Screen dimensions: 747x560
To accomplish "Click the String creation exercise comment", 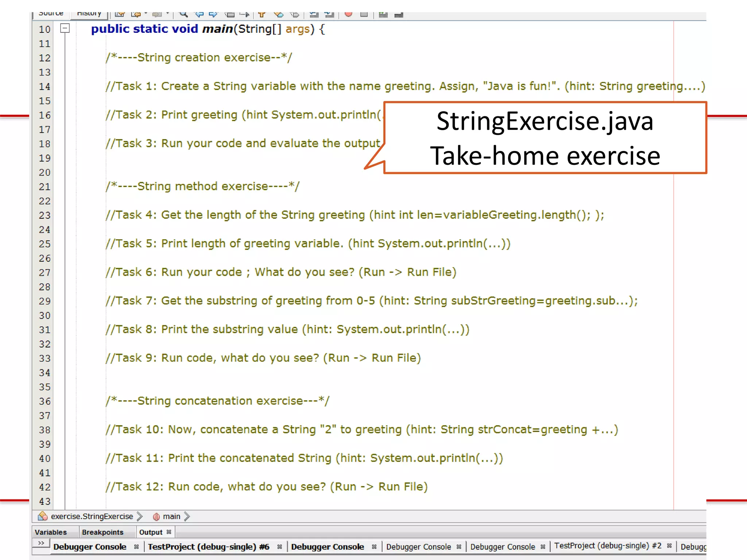I will click(x=199, y=58).
